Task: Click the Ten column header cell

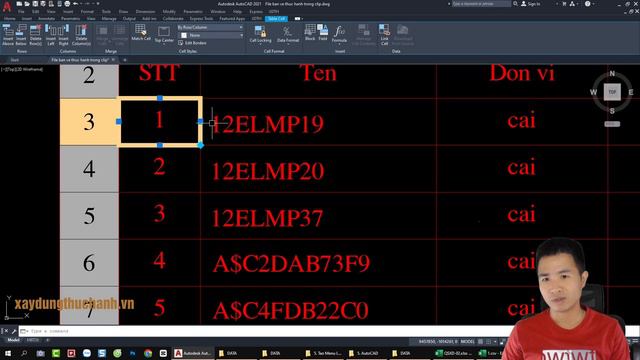Action: tap(318, 81)
